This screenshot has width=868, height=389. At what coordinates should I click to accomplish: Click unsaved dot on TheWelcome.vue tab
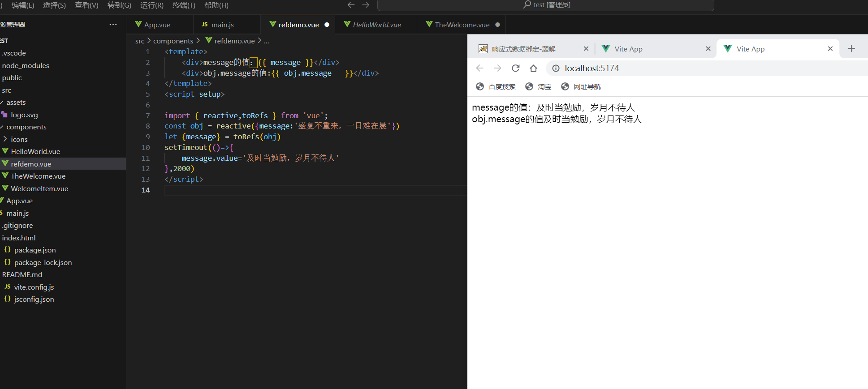tap(497, 25)
